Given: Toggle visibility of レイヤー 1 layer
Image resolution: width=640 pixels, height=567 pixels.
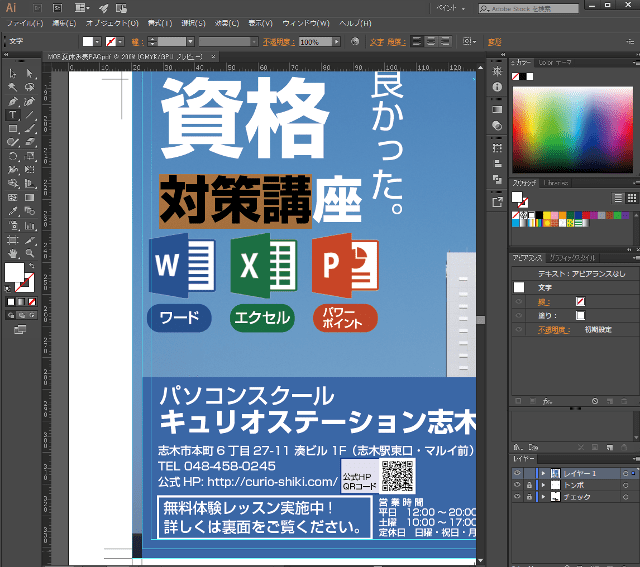Looking at the screenshot, I should (x=517, y=473).
